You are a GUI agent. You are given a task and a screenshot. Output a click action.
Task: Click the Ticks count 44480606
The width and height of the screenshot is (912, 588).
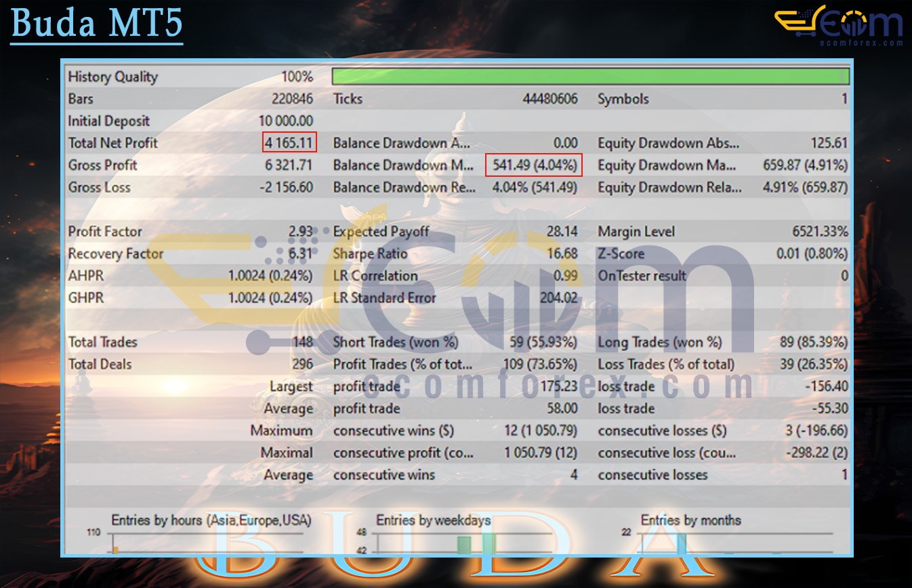click(550, 99)
